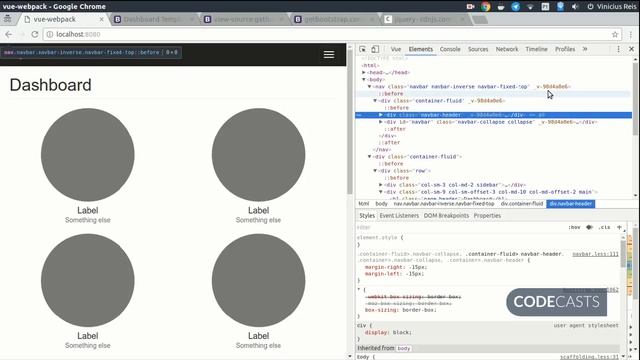Open the network indicator in the top bar
This screenshot has height=360, width=640.
tap(530, 7)
